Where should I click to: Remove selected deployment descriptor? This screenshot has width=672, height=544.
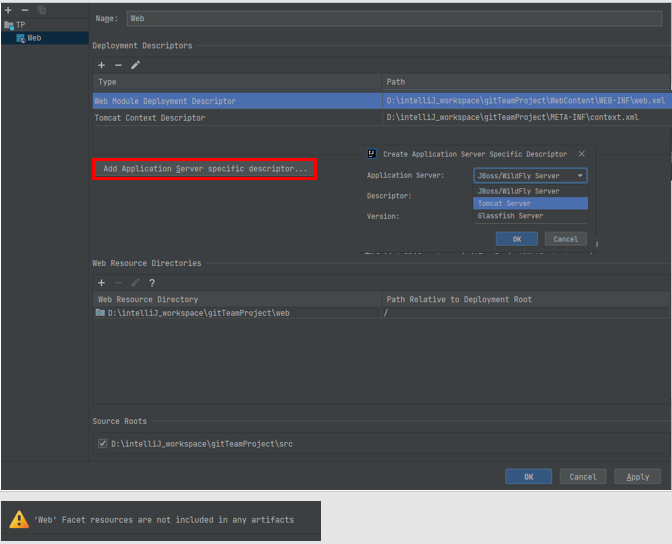tap(118, 65)
